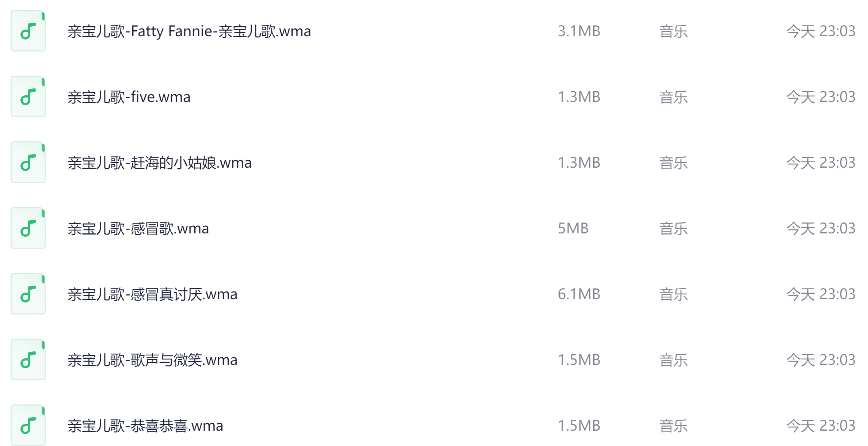Select music icon for 歌声与微笑 file
Viewport: 868px width, 446px height.
28,360
